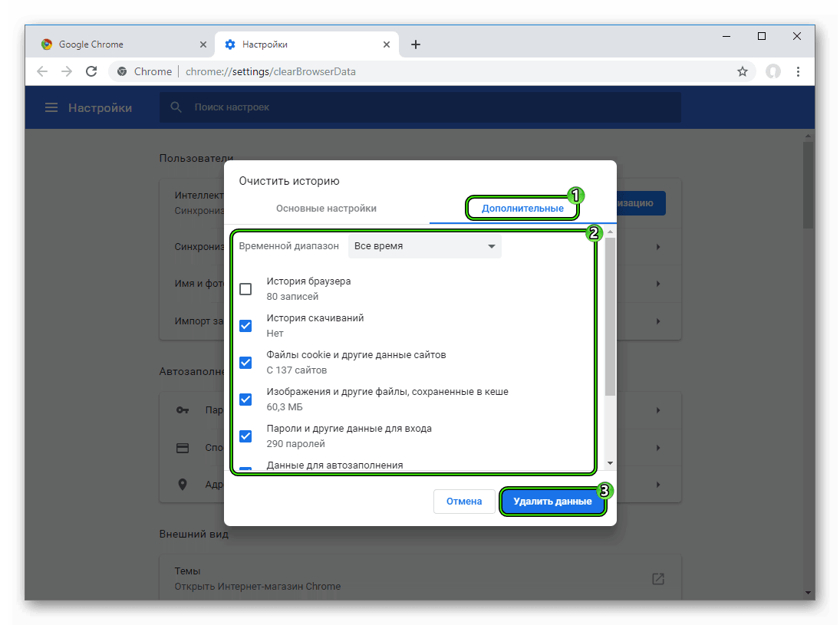Click the address bar URL field
Screen dimensions: 840x625
(x=431, y=71)
